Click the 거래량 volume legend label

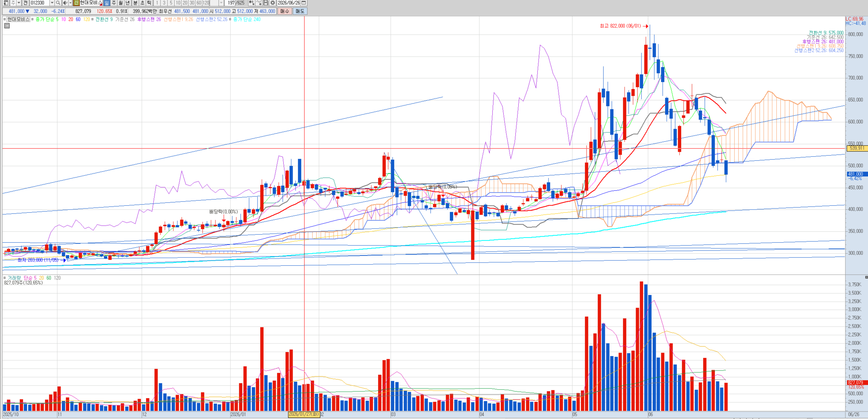[x=14, y=278]
